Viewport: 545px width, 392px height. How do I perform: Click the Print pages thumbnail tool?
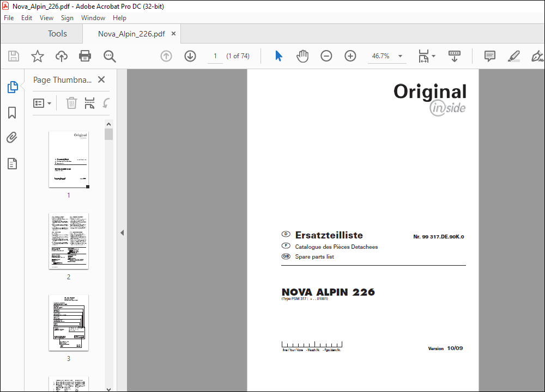tap(90, 103)
